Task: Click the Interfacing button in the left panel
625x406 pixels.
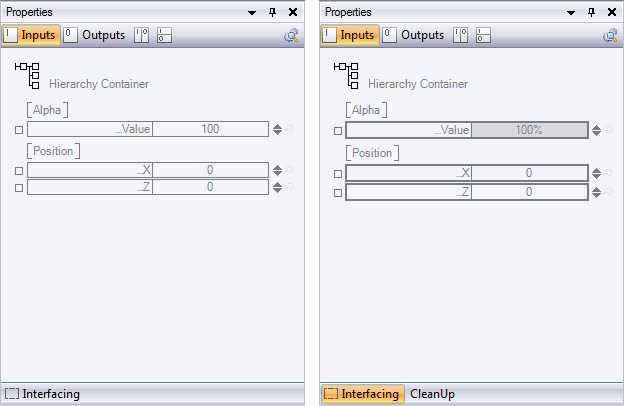Action: tap(43, 394)
